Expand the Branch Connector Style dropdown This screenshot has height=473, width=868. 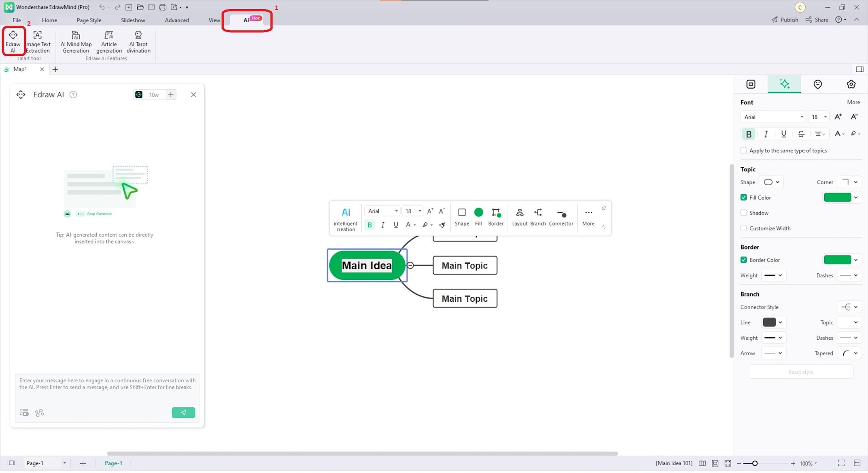point(849,307)
